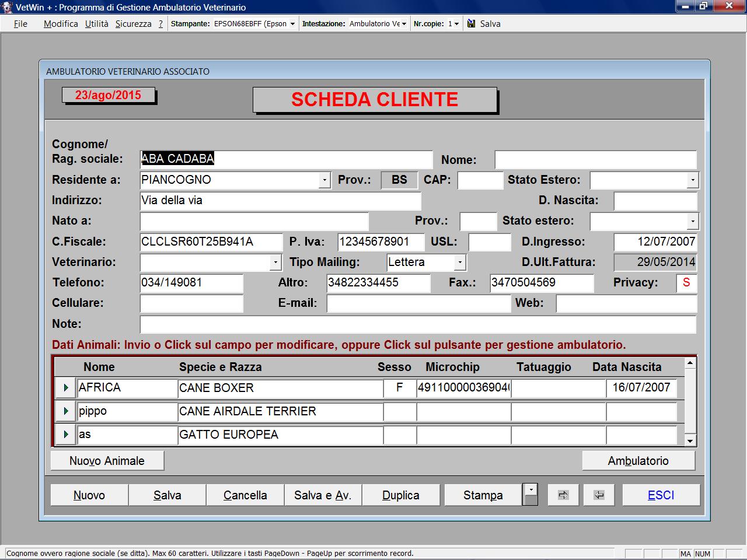Screen dimensions: 747x560
Task: Click the CAP input field
Action: [x=480, y=180]
